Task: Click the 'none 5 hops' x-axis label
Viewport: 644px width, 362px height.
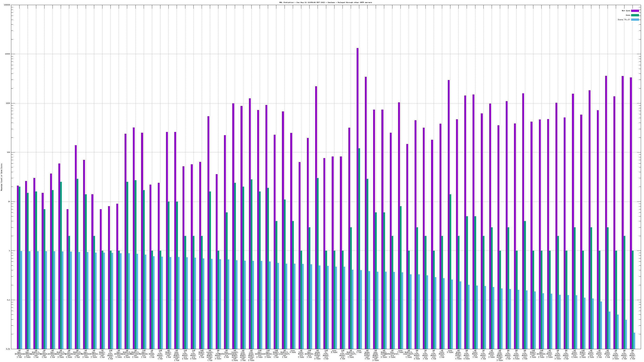Action: click(x=334, y=352)
